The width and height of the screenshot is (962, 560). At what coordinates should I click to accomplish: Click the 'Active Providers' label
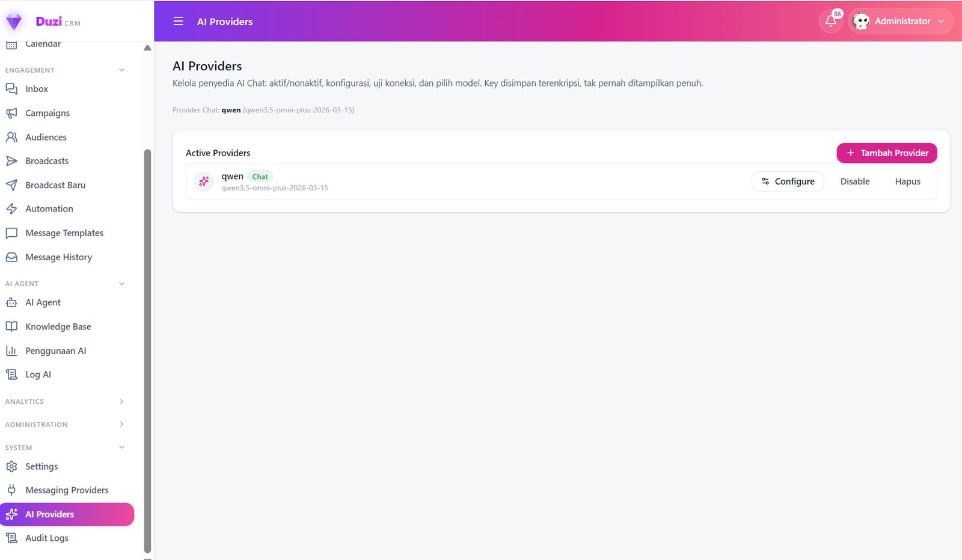[x=218, y=153]
